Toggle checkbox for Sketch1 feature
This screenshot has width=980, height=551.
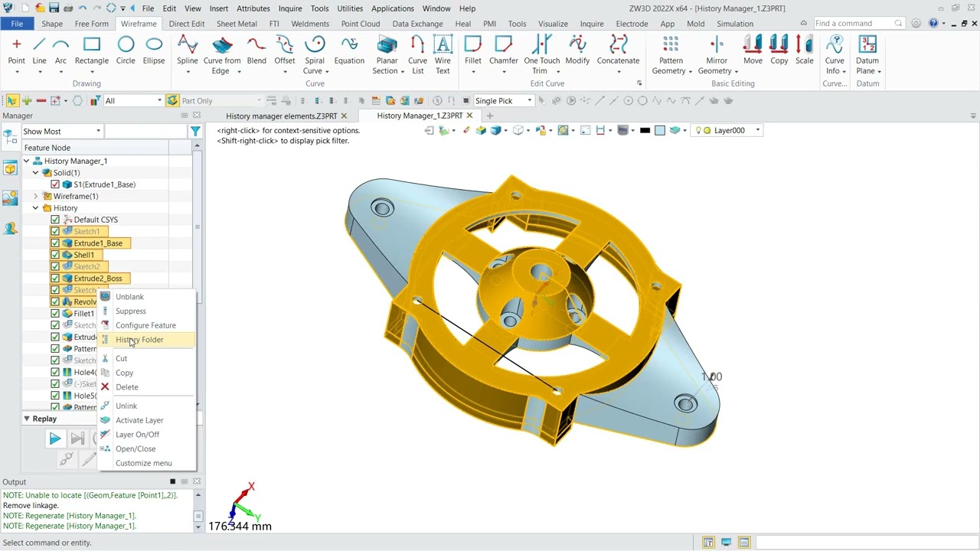(55, 231)
